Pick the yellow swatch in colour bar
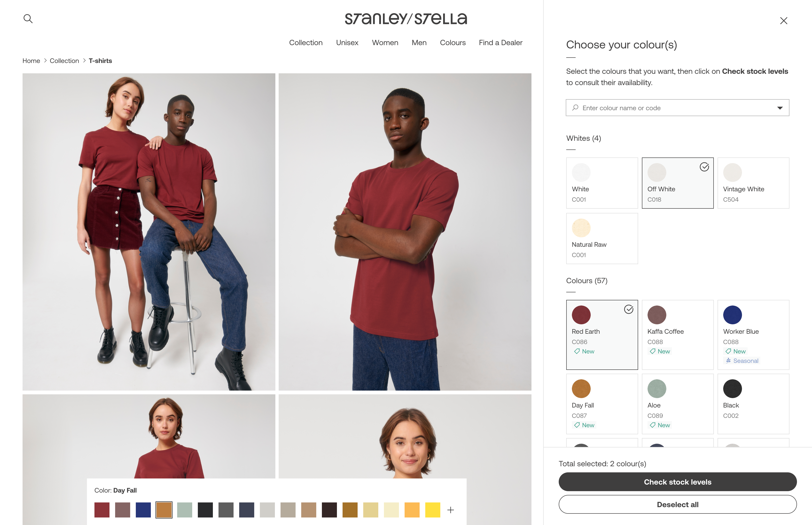This screenshot has width=812, height=525. point(432,510)
